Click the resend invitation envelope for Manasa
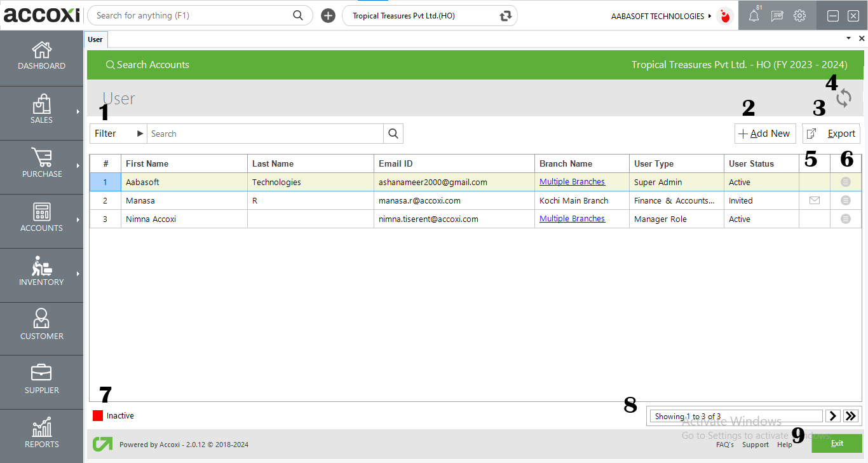Image resolution: width=868 pixels, height=463 pixels. (814, 200)
